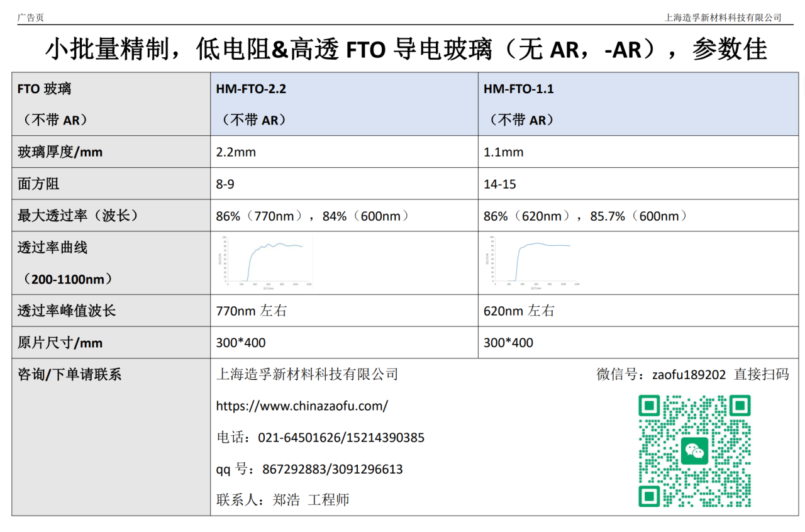The height and width of the screenshot is (532, 805).
Task: Select the 1.1mm glass thickness cell
Action: (503, 152)
